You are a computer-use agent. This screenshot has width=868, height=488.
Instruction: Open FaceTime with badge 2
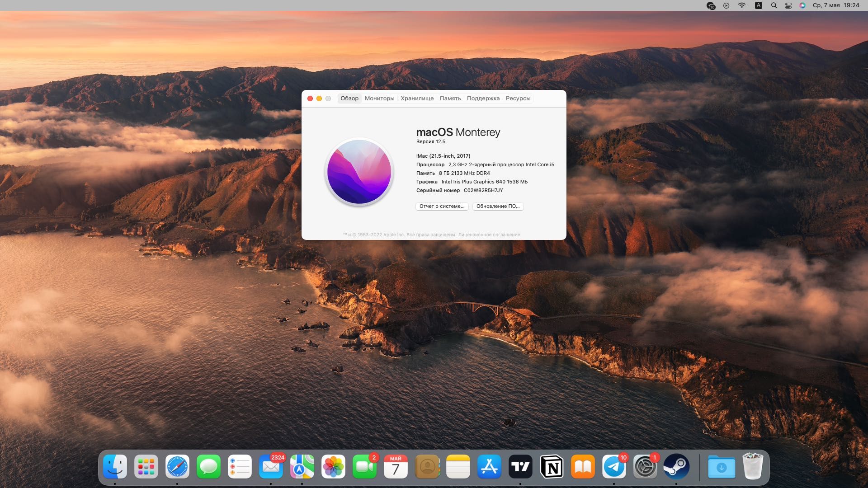tap(364, 467)
